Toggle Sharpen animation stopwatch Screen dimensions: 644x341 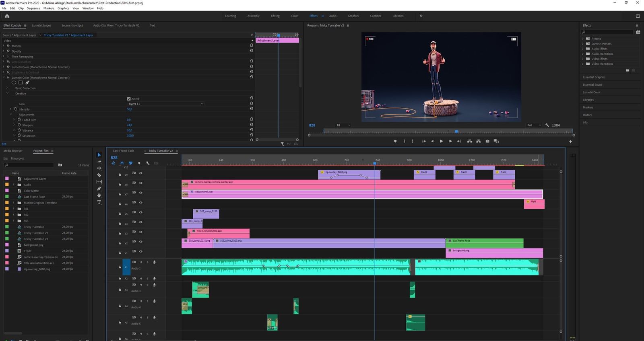pos(19,125)
